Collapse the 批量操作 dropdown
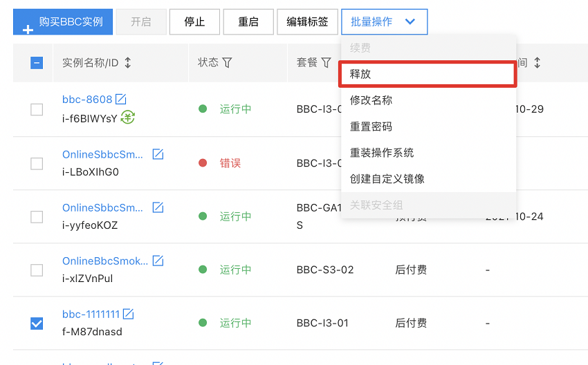The width and height of the screenshot is (588, 365). pyautogui.click(x=384, y=22)
